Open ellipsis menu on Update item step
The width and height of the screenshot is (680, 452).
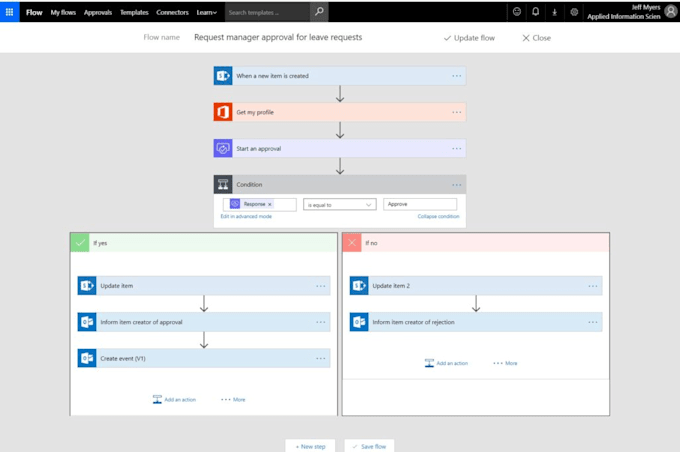[x=321, y=286]
